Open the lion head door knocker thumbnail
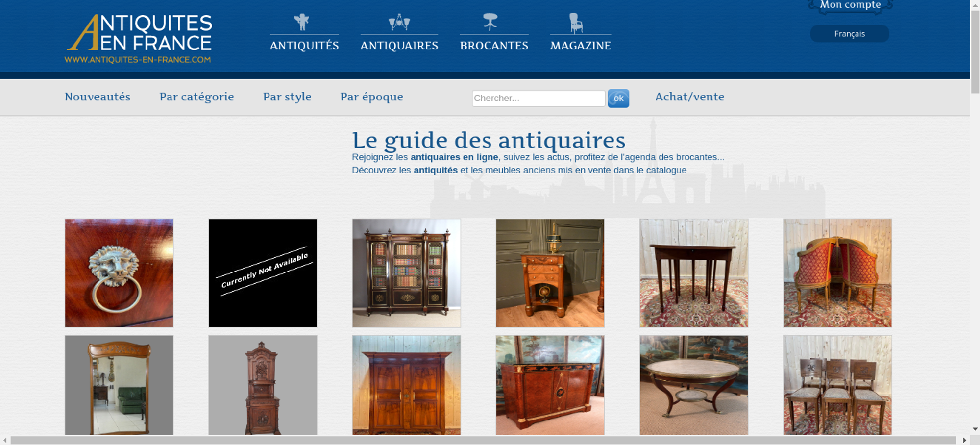The width and height of the screenshot is (980, 445). pos(119,273)
